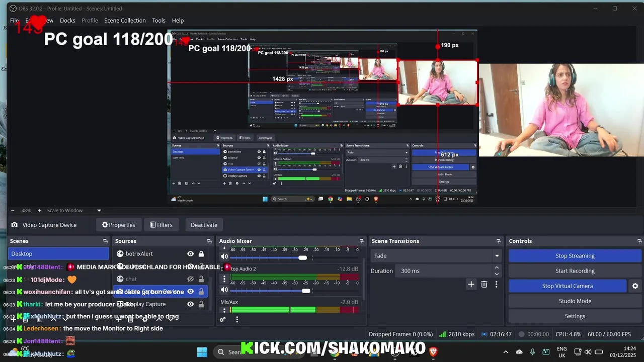Open the volume tray icon
The image size is (644, 362).
(x=588, y=352)
